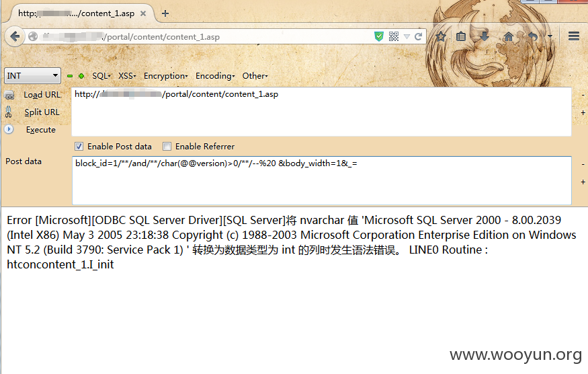Enlarge Post data box with plus control
Image resolution: width=588 pixels, height=374 pixels.
click(583, 182)
